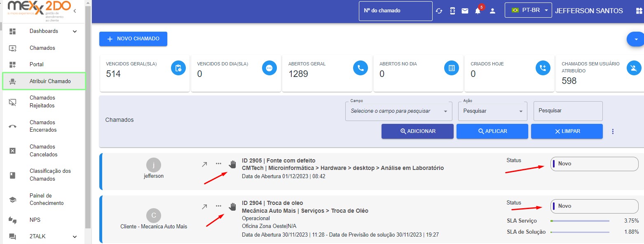644x244 pixels.
Task: Open the 'Selecione o campo para pesquisar' dropdown
Action: (398, 111)
